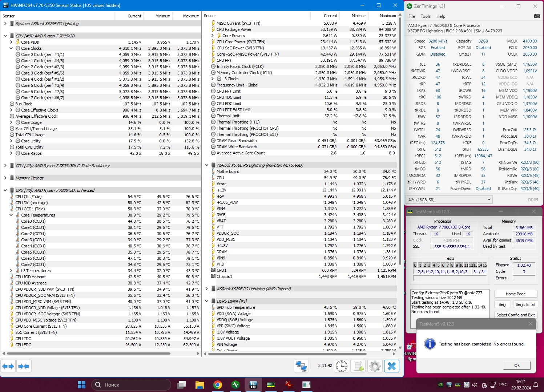Expand the L3 Temperatures node
The width and height of the screenshot is (544, 392).
[x=11, y=271]
